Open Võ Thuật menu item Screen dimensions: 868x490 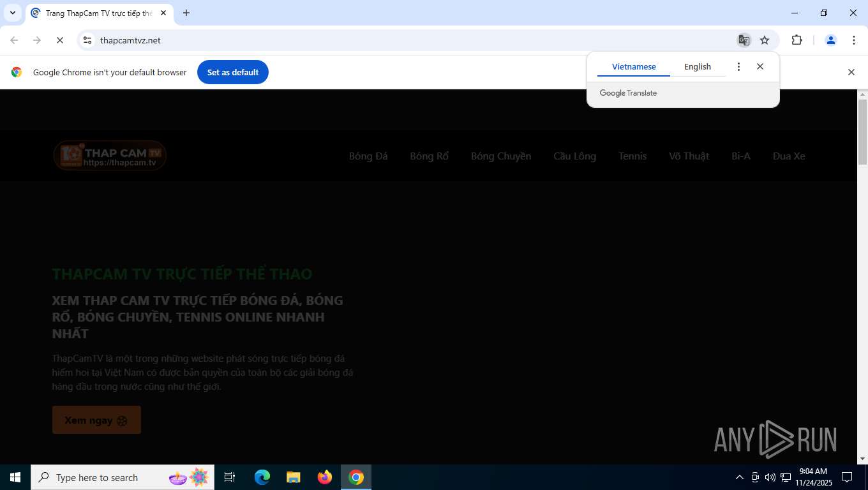coord(689,156)
